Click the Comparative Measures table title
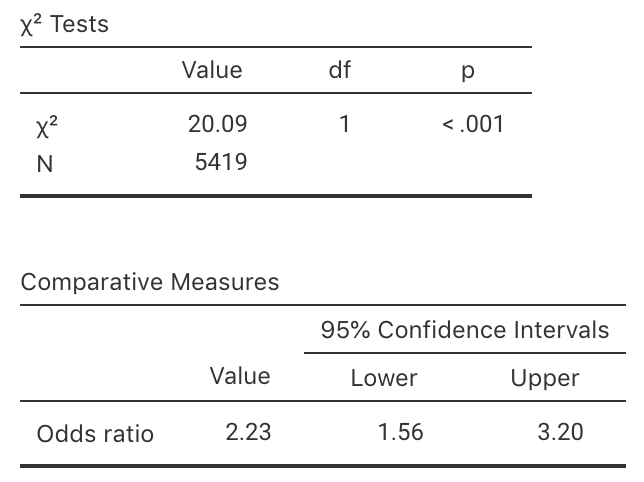 pyautogui.click(x=150, y=282)
